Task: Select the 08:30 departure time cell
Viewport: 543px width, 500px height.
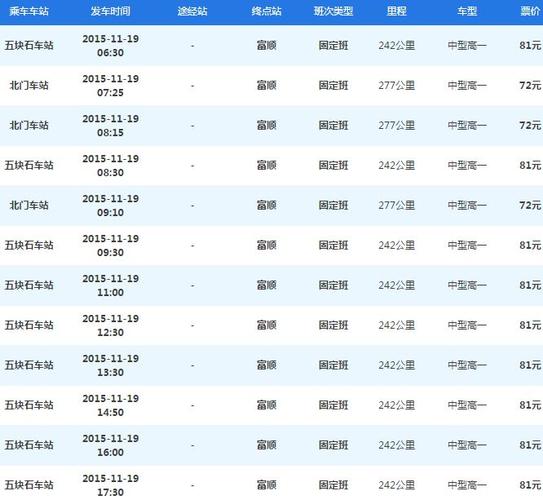Action: tap(110, 166)
